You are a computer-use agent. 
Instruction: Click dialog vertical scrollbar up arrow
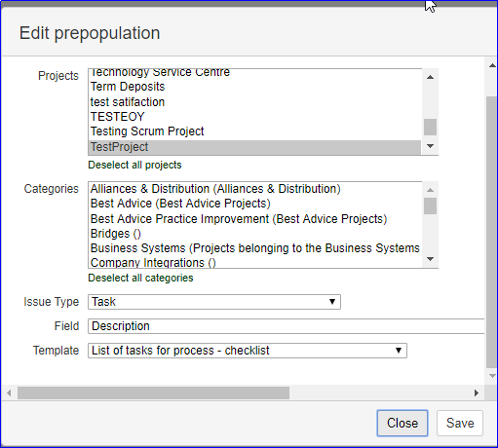pyautogui.click(x=492, y=65)
